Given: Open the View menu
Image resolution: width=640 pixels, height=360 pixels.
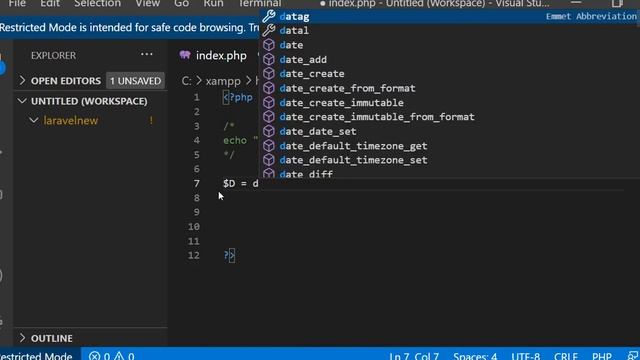Looking at the screenshot, I should point(147,3).
